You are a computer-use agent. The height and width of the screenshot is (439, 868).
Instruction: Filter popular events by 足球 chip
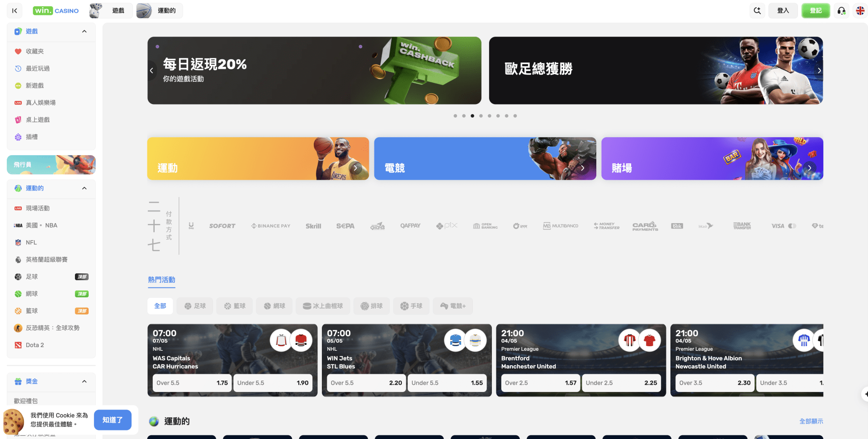(195, 306)
